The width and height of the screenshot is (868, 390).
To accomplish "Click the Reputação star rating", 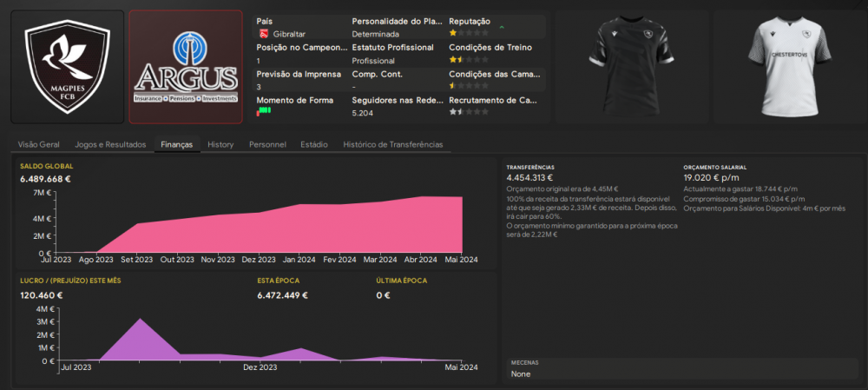I will tap(469, 33).
